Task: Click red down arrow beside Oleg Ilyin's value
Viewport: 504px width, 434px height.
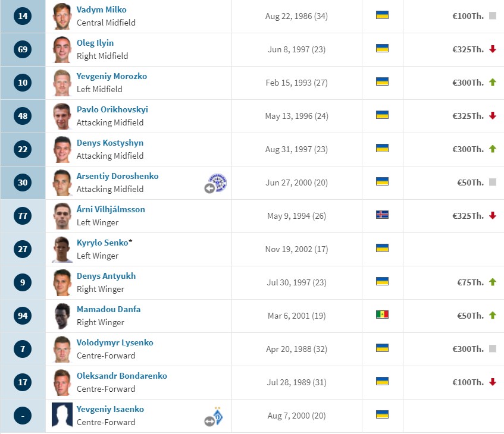Action: click(493, 49)
